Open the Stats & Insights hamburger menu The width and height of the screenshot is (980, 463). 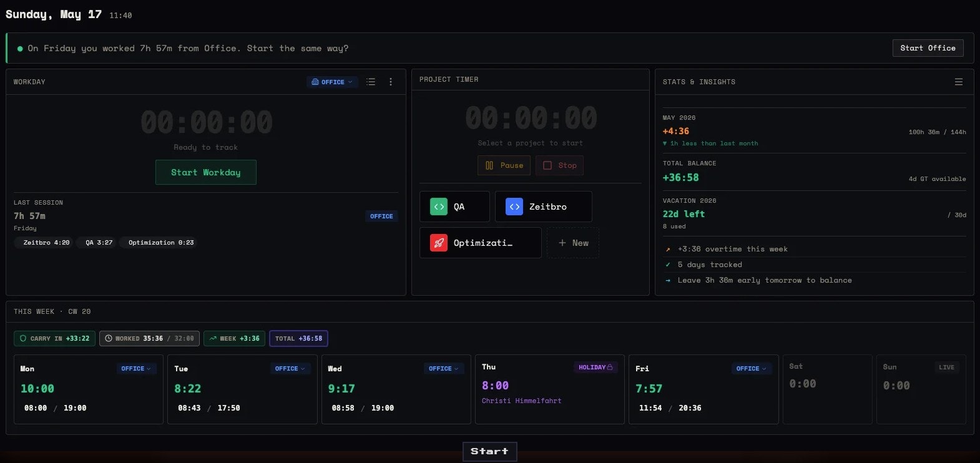pyautogui.click(x=958, y=82)
